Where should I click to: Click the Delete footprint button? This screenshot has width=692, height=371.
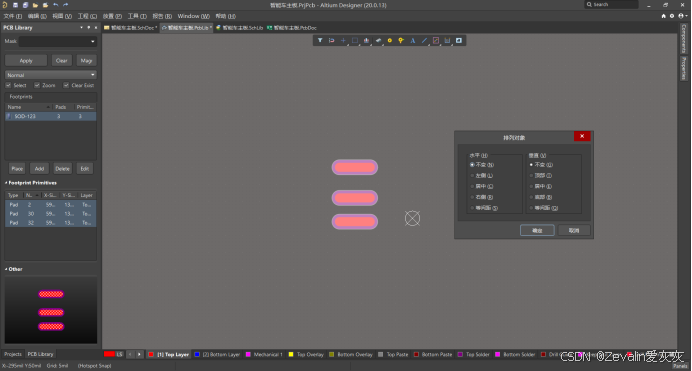pyautogui.click(x=62, y=169)
